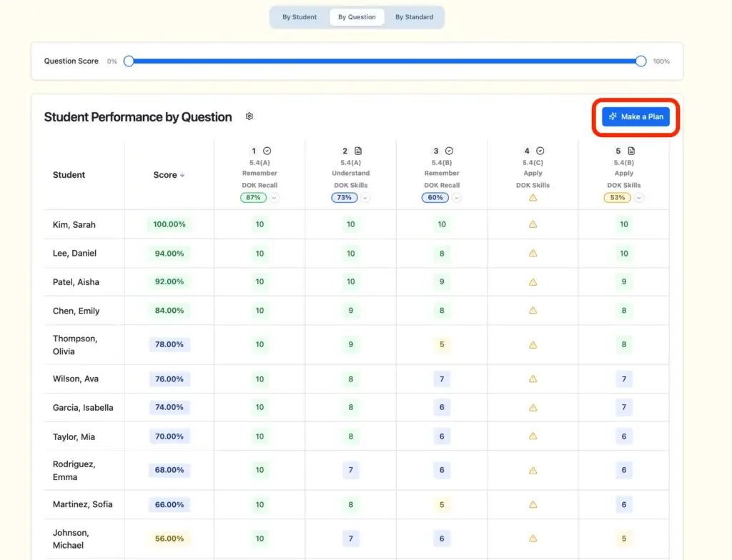Click the 87% score pill for question 1
The width and height of the screenshot is (732, 560).
[x=254, y=198]
